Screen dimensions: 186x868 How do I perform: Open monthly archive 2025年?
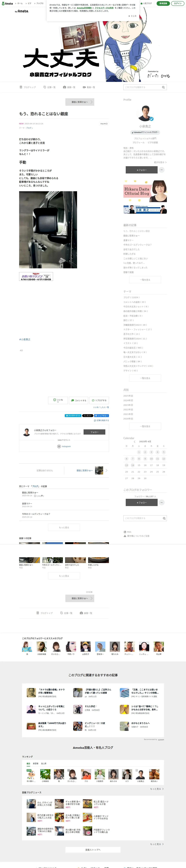coord(128,396)
